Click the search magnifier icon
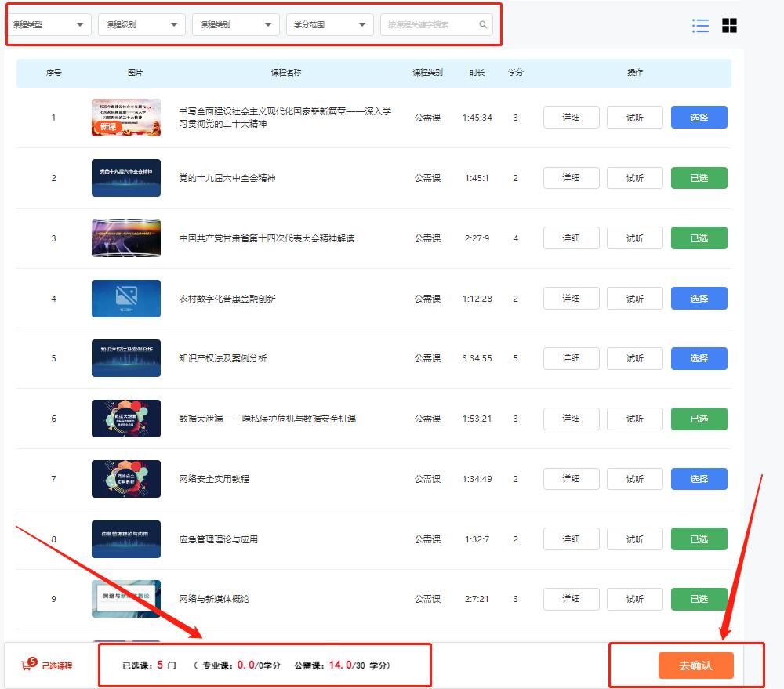The width and height of the screenshot is (784, 689). [x=483, y=24]
